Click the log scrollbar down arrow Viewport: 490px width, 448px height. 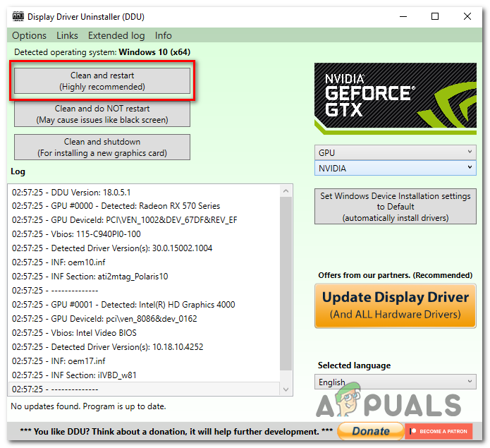click(286, 389)
